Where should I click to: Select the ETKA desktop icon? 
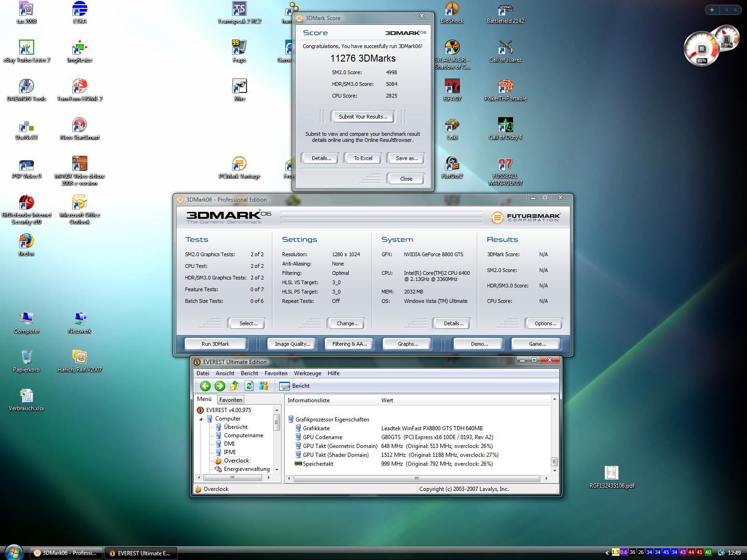(79, 13)
